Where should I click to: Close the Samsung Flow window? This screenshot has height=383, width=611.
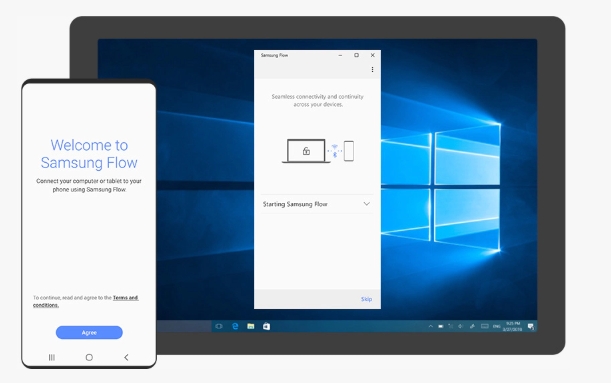click(x=373, y=55)
